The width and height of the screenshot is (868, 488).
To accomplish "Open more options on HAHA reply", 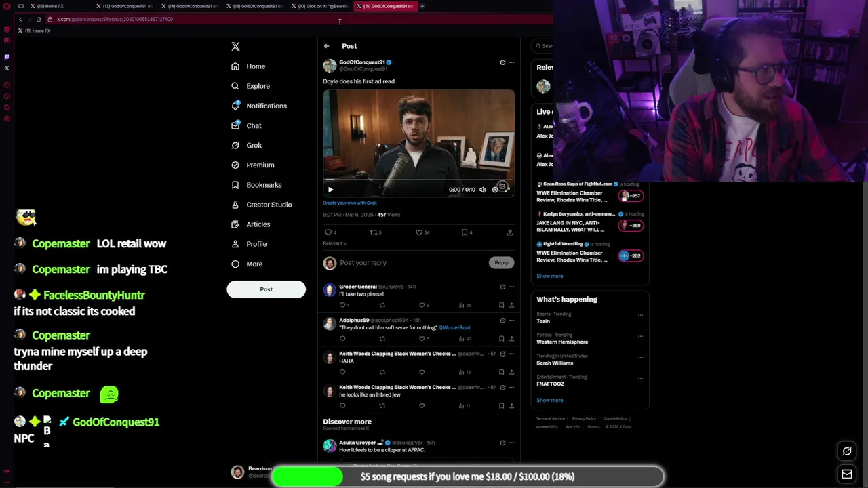I will pyautogui.click(x=511, y=354).
